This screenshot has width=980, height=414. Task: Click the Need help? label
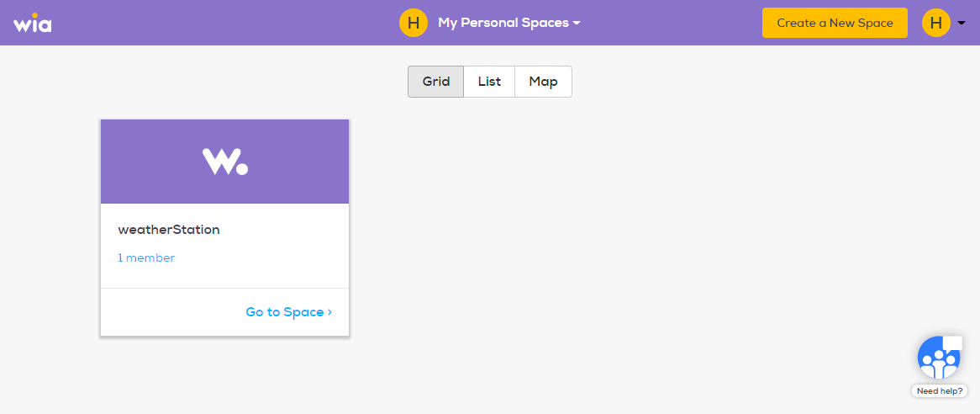940,391
